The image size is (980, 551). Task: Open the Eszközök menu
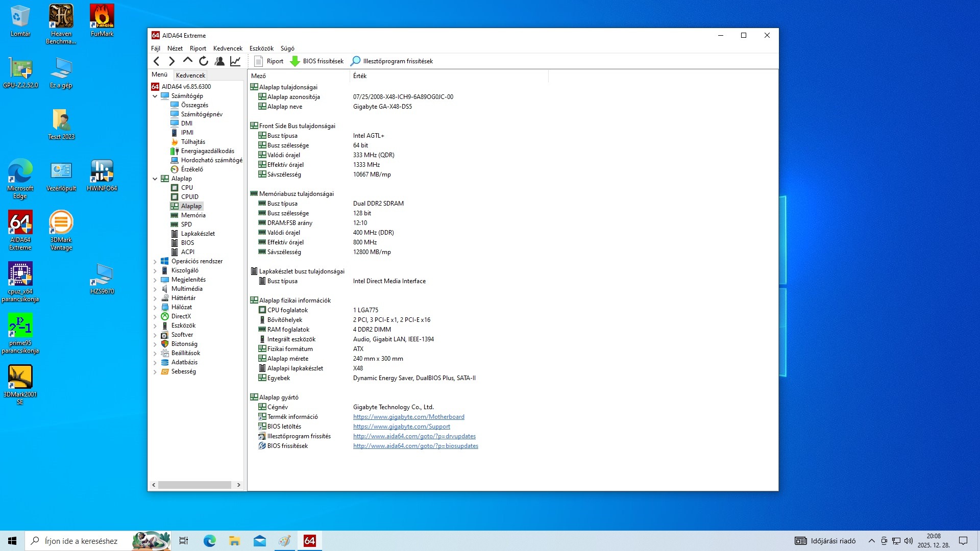(x=261, y=48)
